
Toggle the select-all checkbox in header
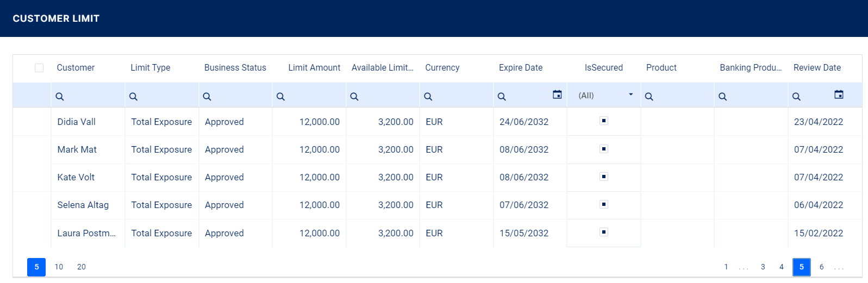pyautogui.click(x=39, y=68)
